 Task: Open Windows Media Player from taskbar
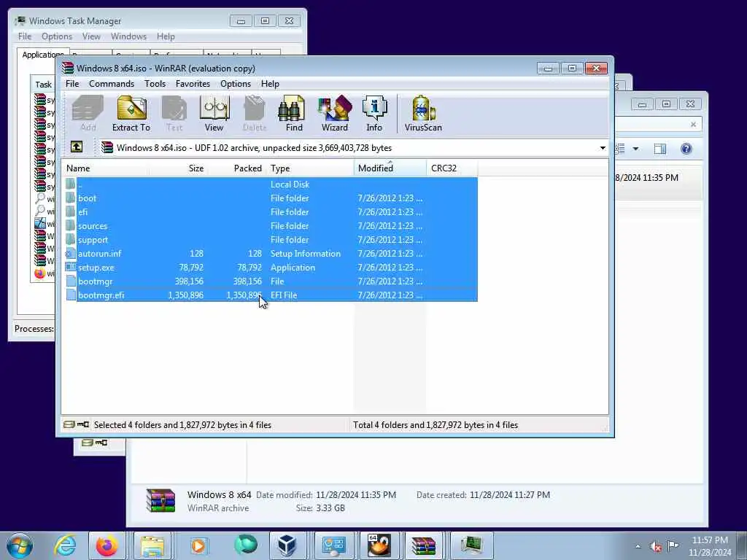[198, 545]
